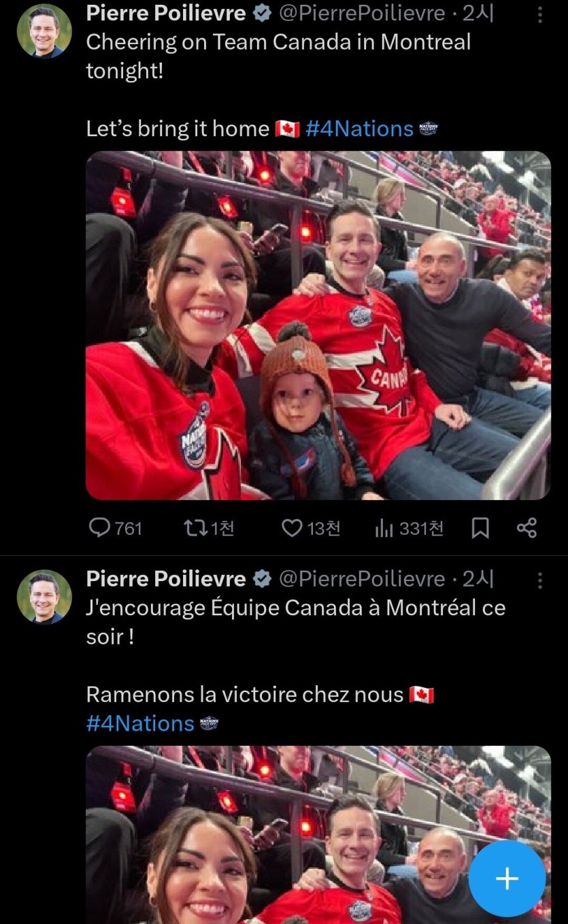Open the author's name on the first tweet
This screenshot has width=568, height=924.
[x=165, y=13]
